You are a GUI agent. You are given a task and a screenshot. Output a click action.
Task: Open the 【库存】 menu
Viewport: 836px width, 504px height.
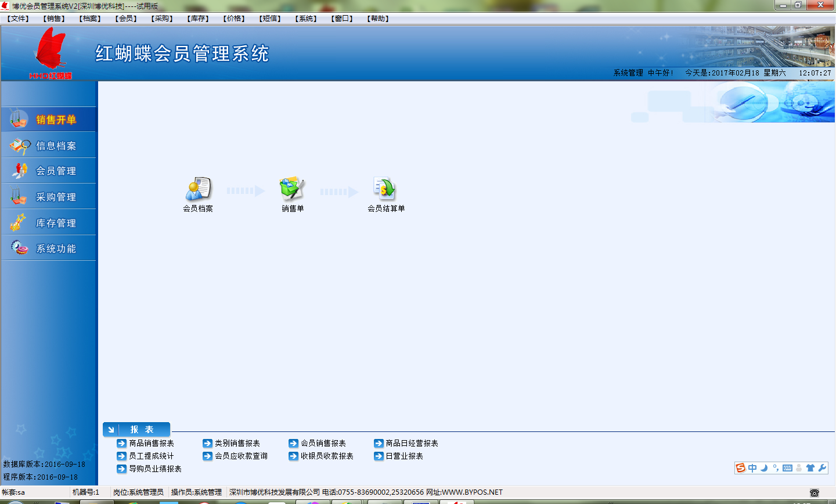pyautogui.click(x=198, y=19)
